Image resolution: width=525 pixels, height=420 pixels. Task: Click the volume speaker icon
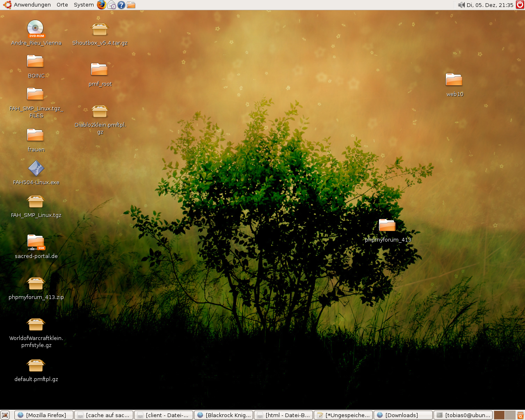coord(461,5)
